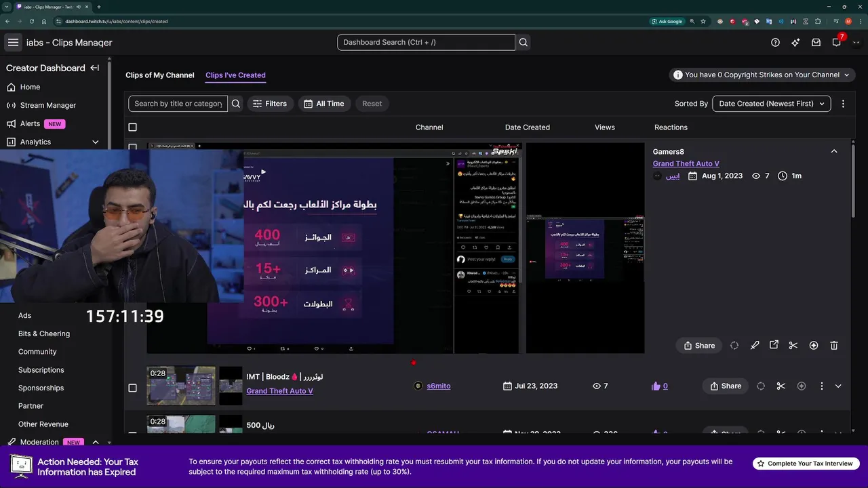Switch to Clips of My Channel tab
This screenshot has width=868, height=488.
click(160, 75)
